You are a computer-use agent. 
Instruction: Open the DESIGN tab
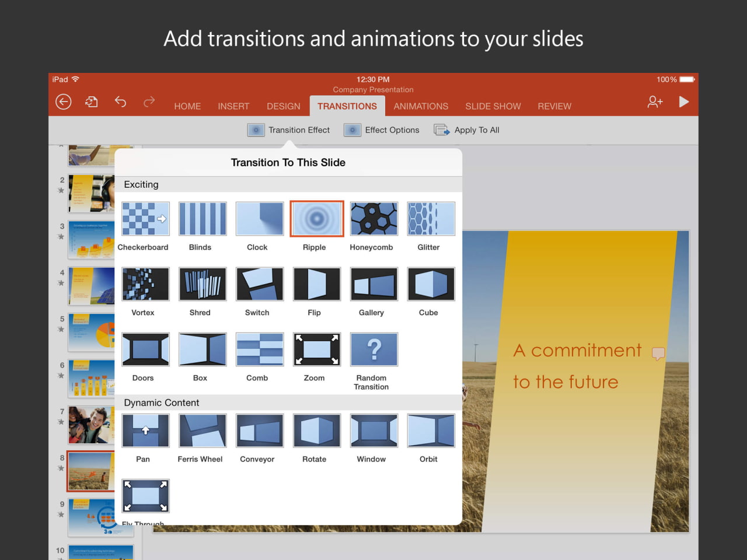tap(283, 106)
